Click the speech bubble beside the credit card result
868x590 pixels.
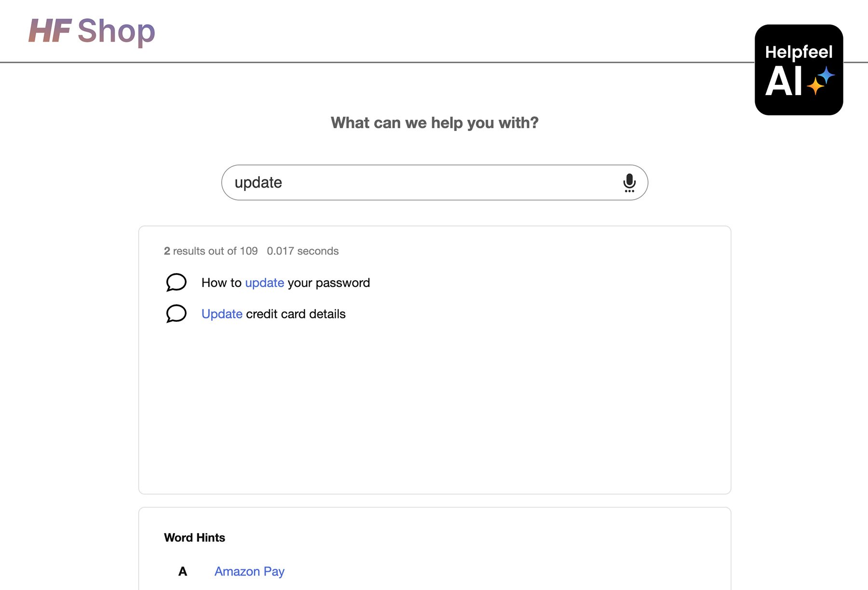(176, 314)
